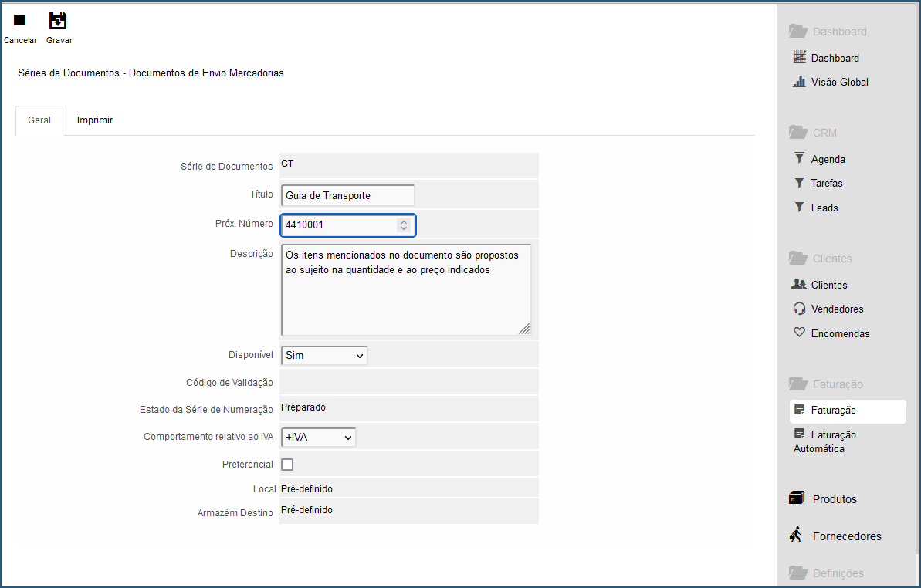This screenshot has height=588, width=921.
Task: Open Vendedores link in sidebar
Action: click(x=837, y=309)
